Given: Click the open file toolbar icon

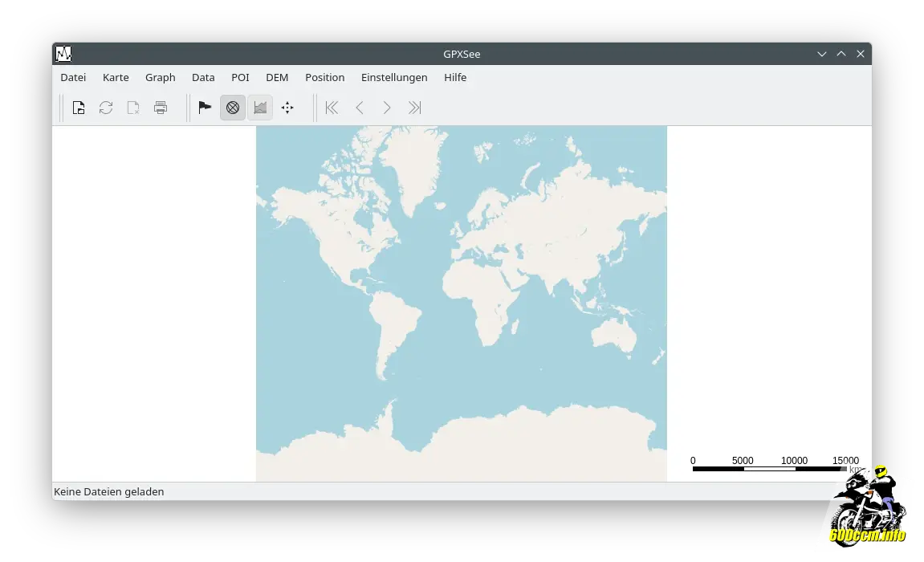Looking at the screenshot, I should [79, 108].
